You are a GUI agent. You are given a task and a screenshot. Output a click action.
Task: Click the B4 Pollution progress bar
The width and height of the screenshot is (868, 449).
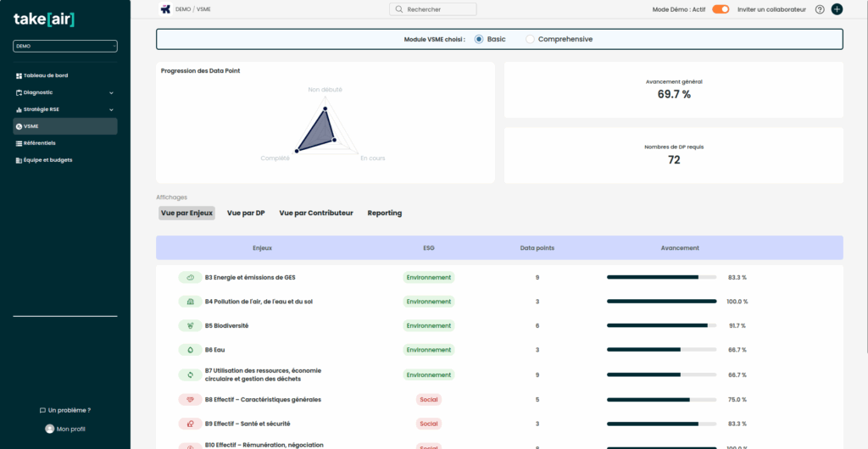coord(661,302)
